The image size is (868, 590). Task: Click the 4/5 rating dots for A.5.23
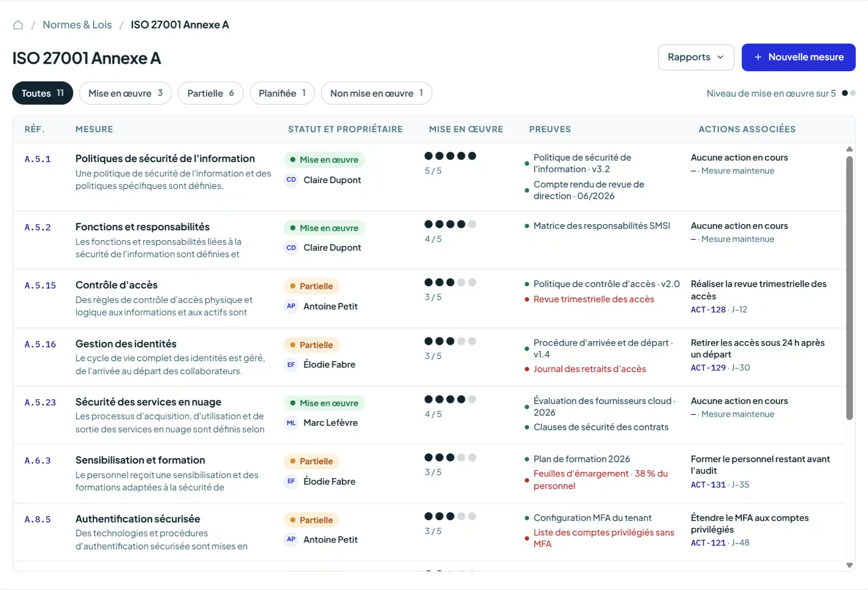(450, 400)
